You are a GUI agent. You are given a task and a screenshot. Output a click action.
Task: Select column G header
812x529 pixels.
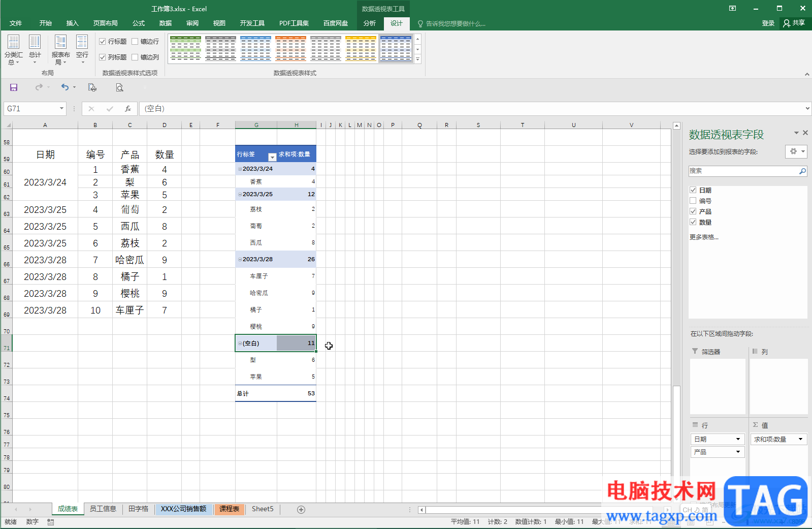tap(256, 125)
